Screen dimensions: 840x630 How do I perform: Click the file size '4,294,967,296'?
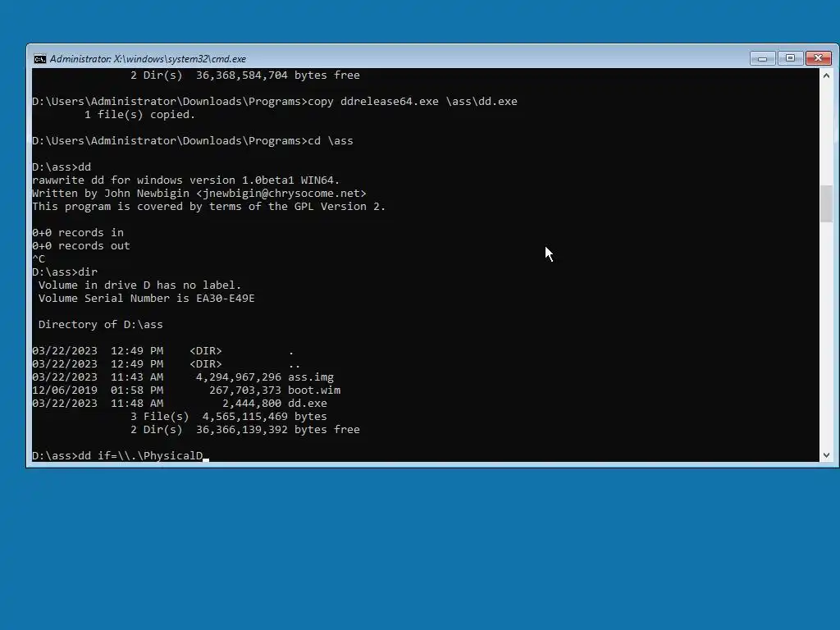click(239, 377)
